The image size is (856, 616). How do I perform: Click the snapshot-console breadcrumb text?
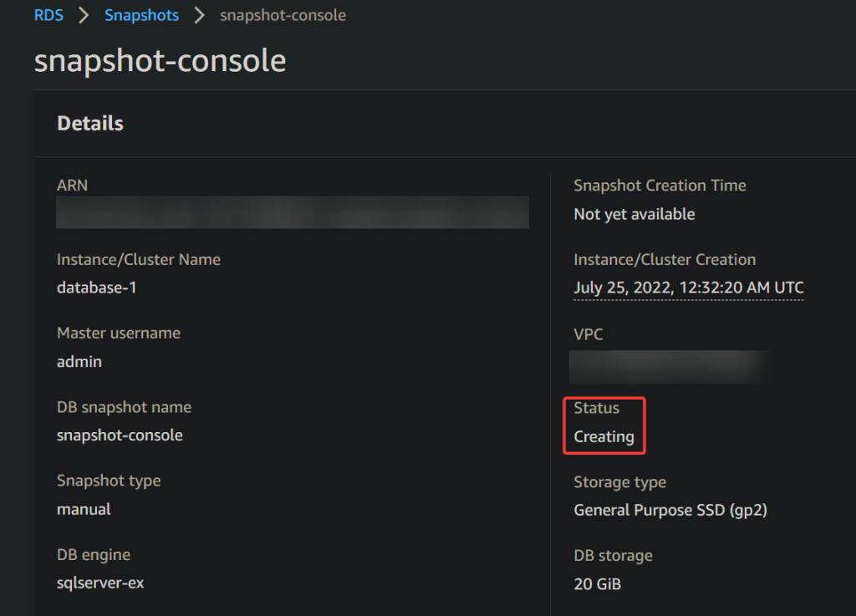(283, 15)
